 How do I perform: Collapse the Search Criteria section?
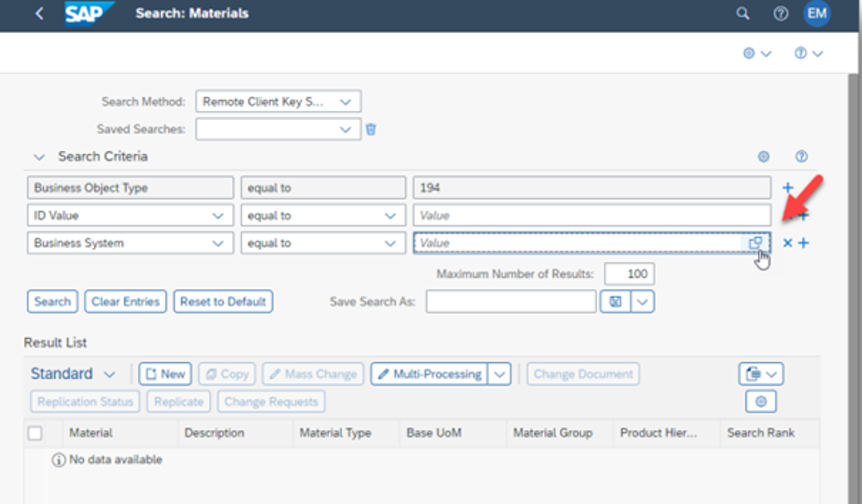[x=39, y=157]
